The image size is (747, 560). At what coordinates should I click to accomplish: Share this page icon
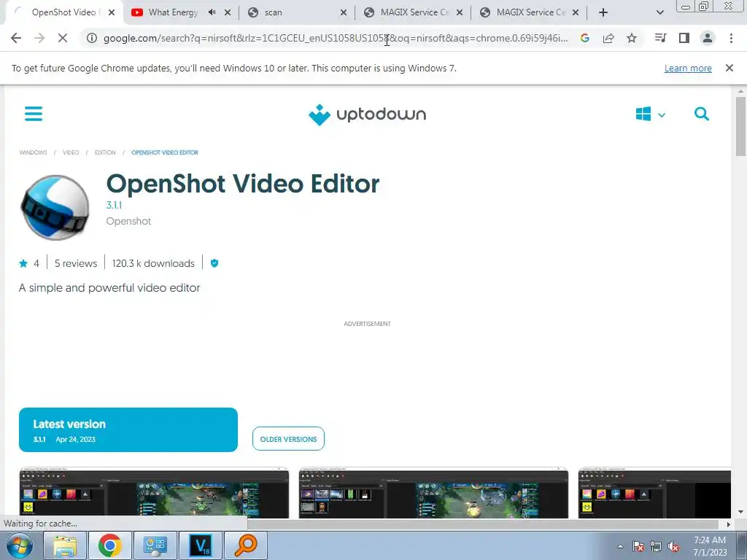608,38
